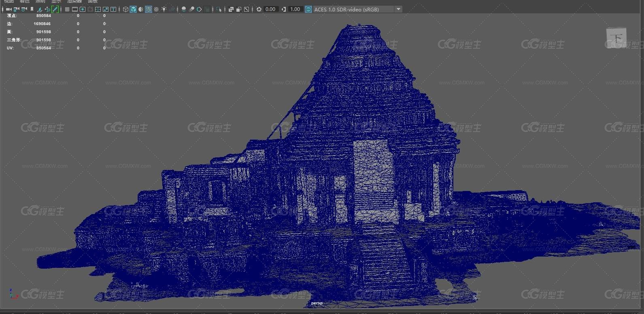Toggle the View Transform on/off button

coord(308,9)
